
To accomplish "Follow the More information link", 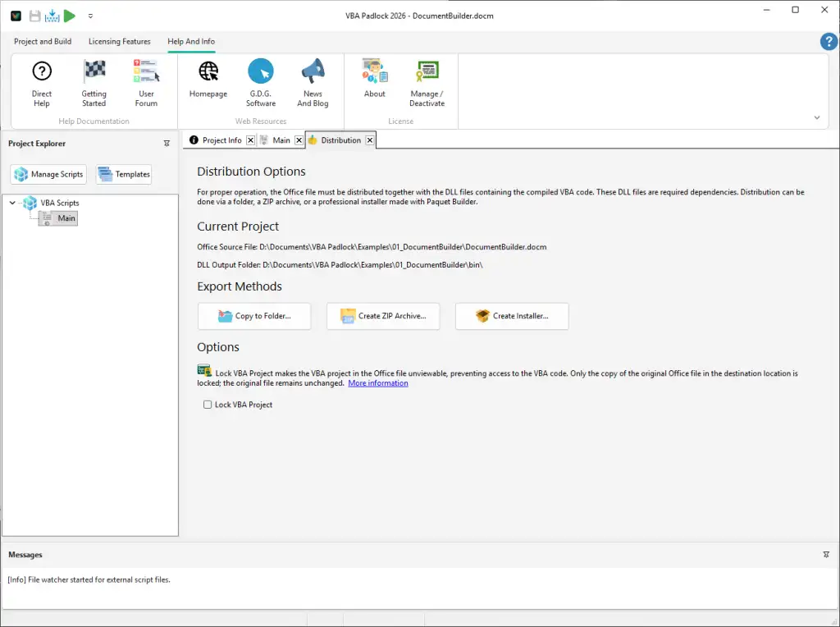I will click(x=377, y=382).
